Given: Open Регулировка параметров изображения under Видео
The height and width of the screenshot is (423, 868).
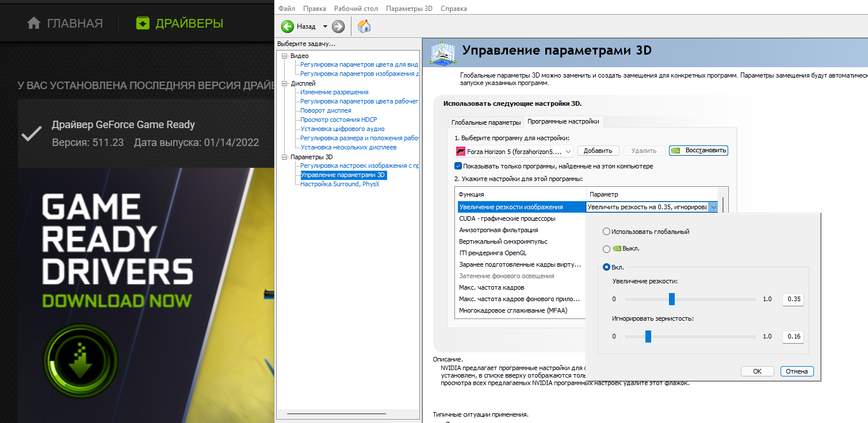Looking at the screenshot, I should pyautogui.click(x=359, y=74).
